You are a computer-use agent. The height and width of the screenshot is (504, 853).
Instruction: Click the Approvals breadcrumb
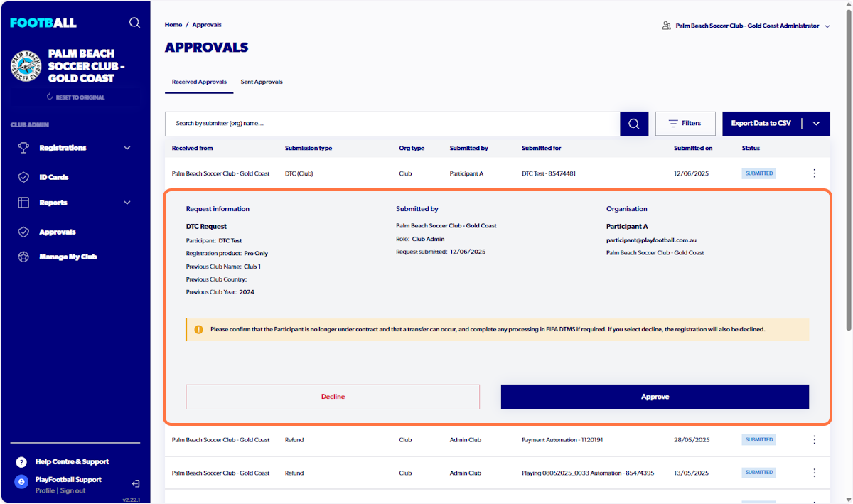[x=207, y=25]
